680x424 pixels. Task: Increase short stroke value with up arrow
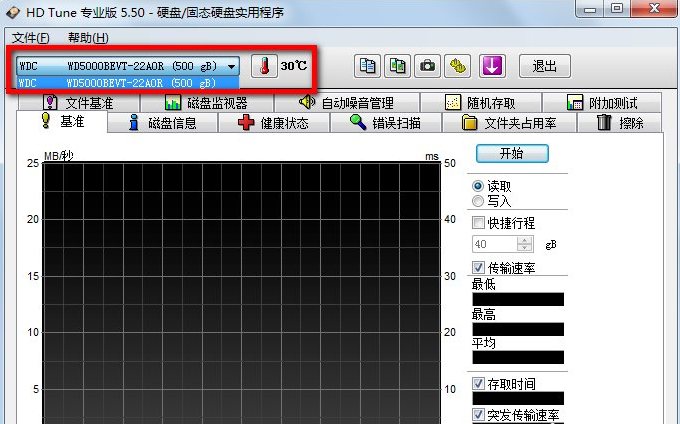(525, 240)
